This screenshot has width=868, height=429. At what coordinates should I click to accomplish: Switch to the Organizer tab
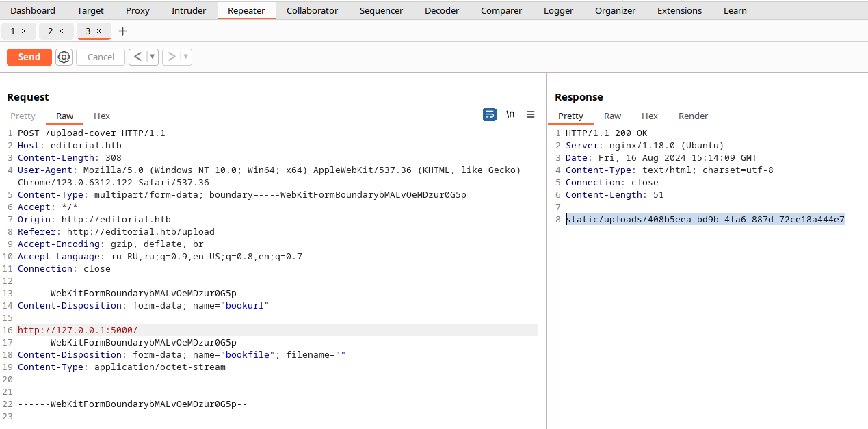pyautogui.click(x=615, y=10)
